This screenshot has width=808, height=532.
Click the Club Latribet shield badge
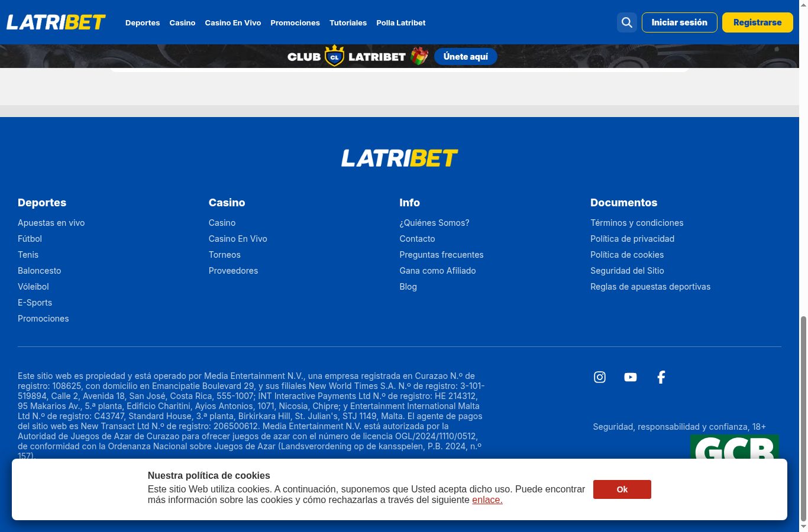(x=335, y=56)
